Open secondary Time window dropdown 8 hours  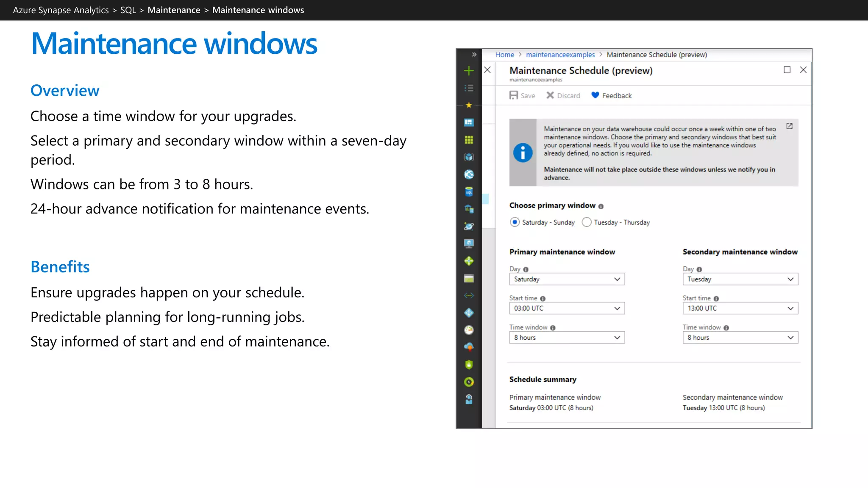click(x=740, y=338)
